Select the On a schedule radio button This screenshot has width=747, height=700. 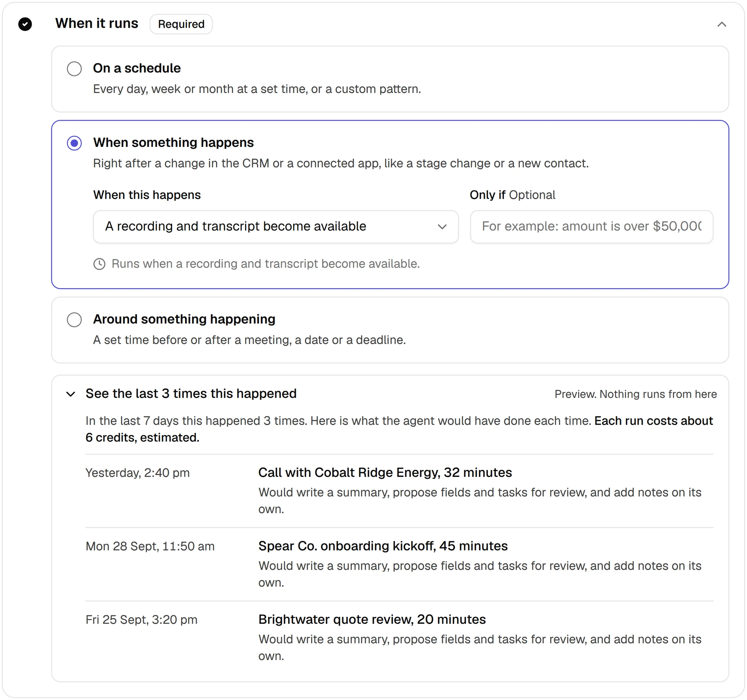(x=74, y=68)
